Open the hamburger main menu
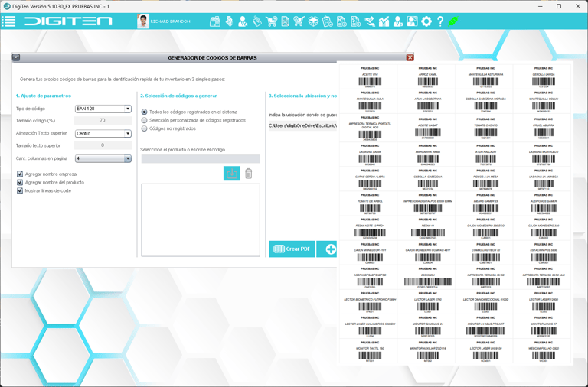 pos(8,21)
